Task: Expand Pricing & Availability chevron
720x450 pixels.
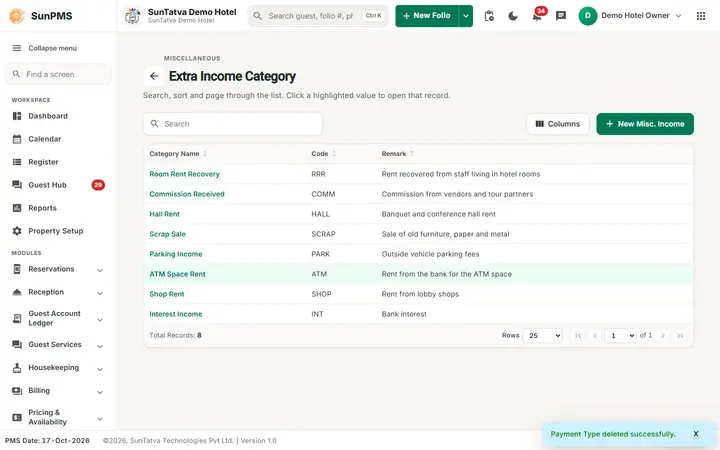Action: (x=100, y=419)
